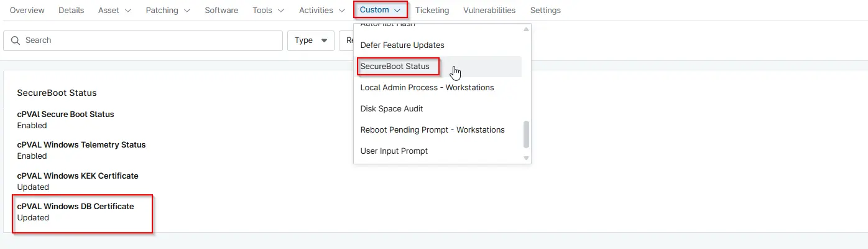Switch to the Ticketing tab

click(432, 11)
